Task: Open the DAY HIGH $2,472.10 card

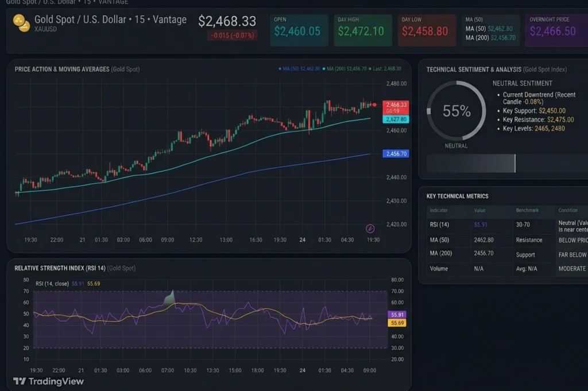Action: pos(363,30)
